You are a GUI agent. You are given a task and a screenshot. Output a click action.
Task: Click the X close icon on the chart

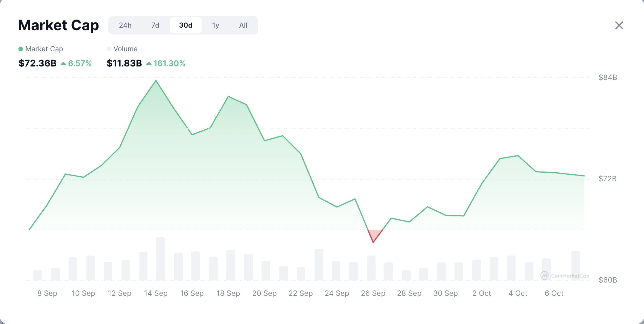619,25
